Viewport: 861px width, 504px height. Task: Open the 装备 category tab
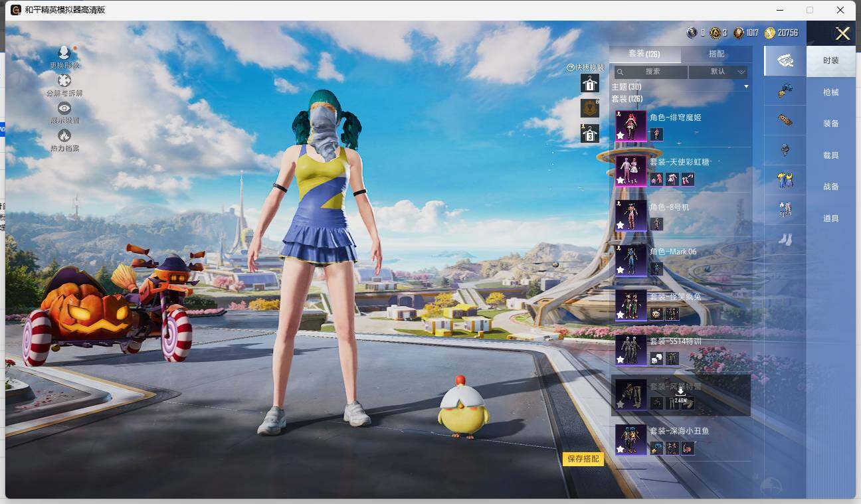(830, 124)
